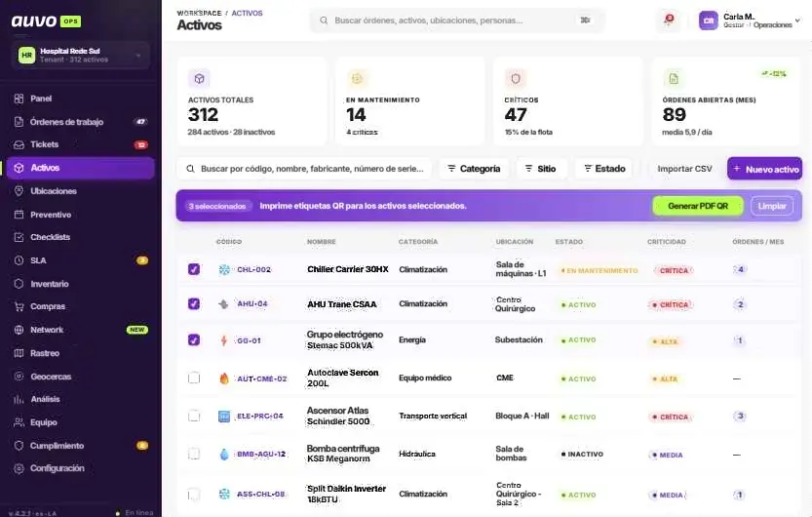Click the Split Daikin Inverter 18kBTU name
This screenshot has height=517, width=812.
click(x=346, y=494)
